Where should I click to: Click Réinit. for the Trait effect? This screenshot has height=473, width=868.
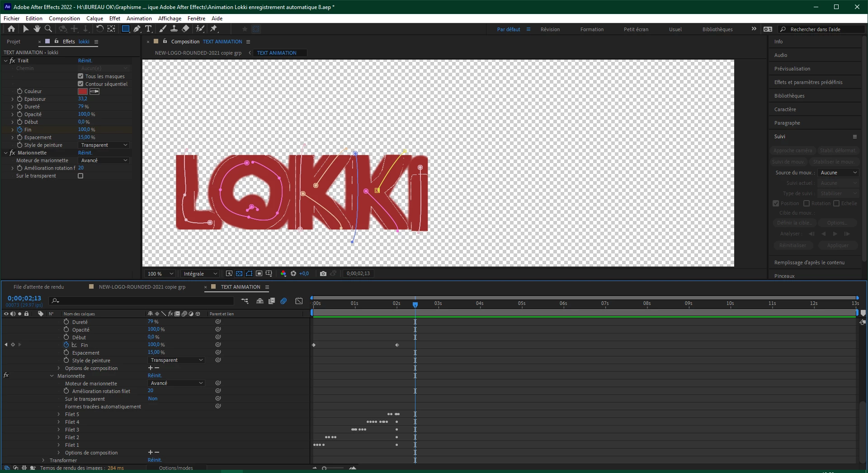click(85, 61)
